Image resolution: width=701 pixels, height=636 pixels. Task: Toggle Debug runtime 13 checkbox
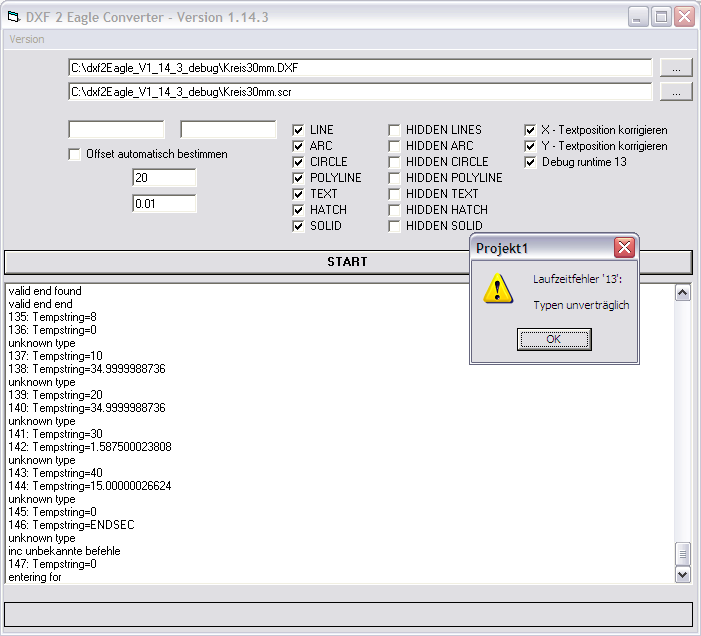pos(530,162)
